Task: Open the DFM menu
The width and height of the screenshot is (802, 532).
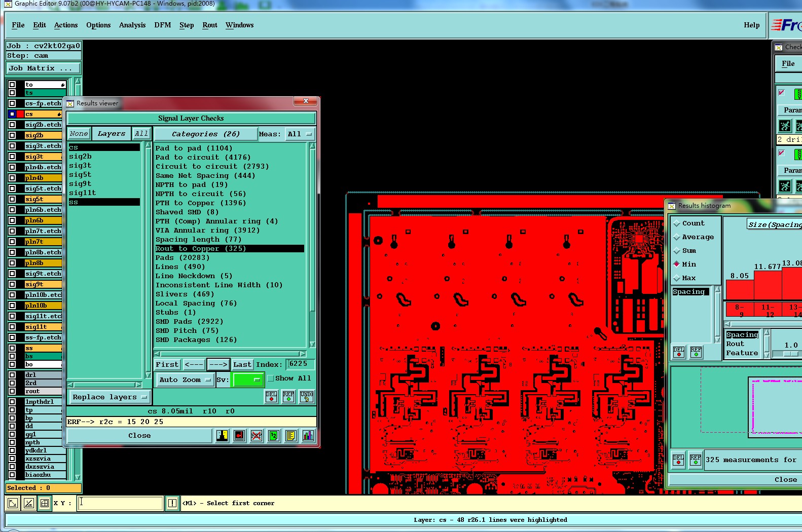Action: coord(163,25)
